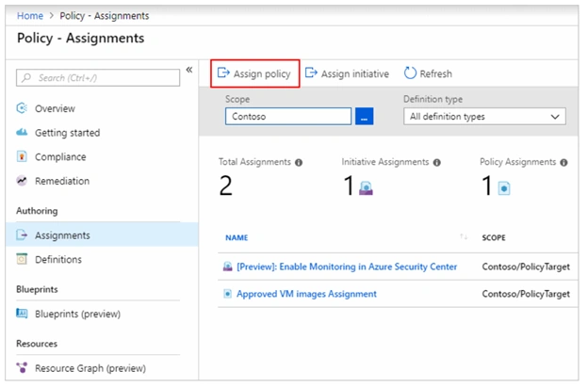The image size is (588, 388).
Task: Click the Total Assignments count 2
Action: click(x=226, y=186)
